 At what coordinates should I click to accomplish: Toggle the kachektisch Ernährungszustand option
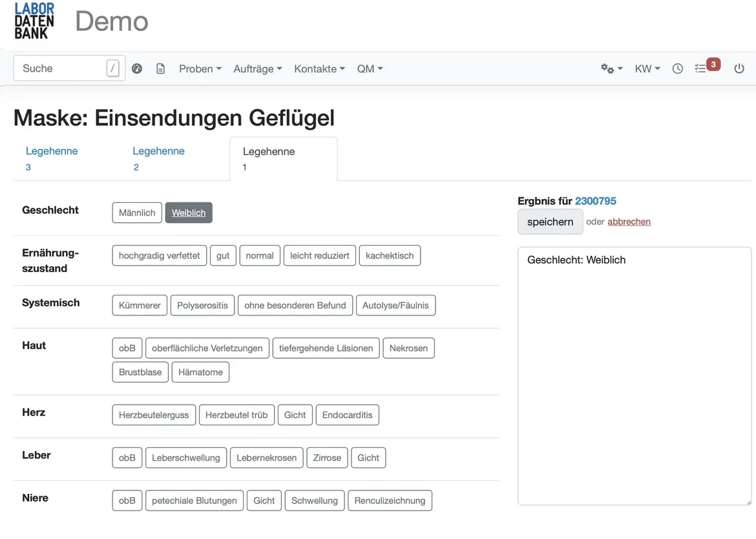[390, 255]
